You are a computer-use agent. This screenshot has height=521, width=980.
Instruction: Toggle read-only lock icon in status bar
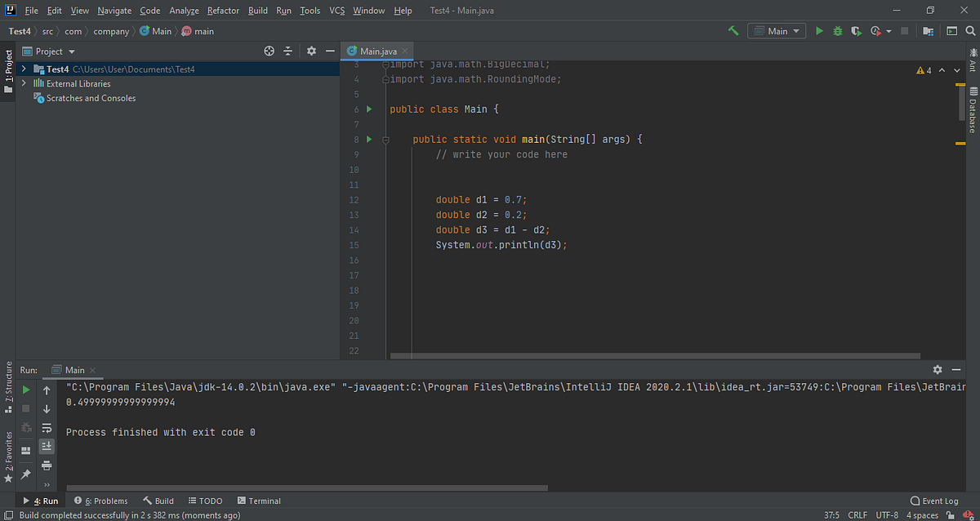951,515
